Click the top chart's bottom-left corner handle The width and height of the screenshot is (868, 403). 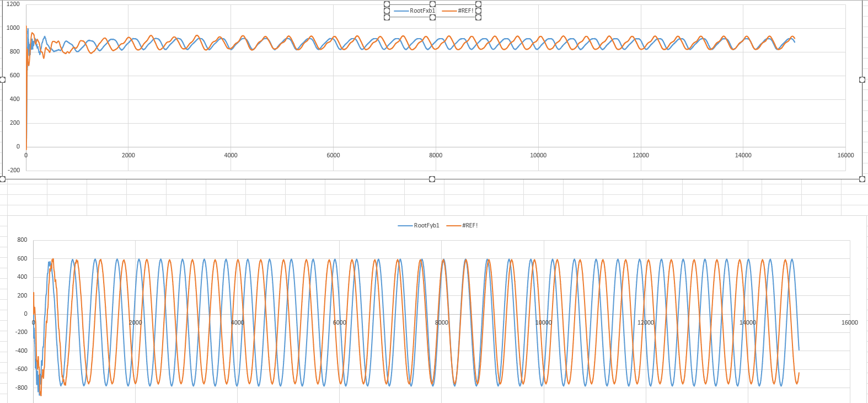(x=2, y=179)
